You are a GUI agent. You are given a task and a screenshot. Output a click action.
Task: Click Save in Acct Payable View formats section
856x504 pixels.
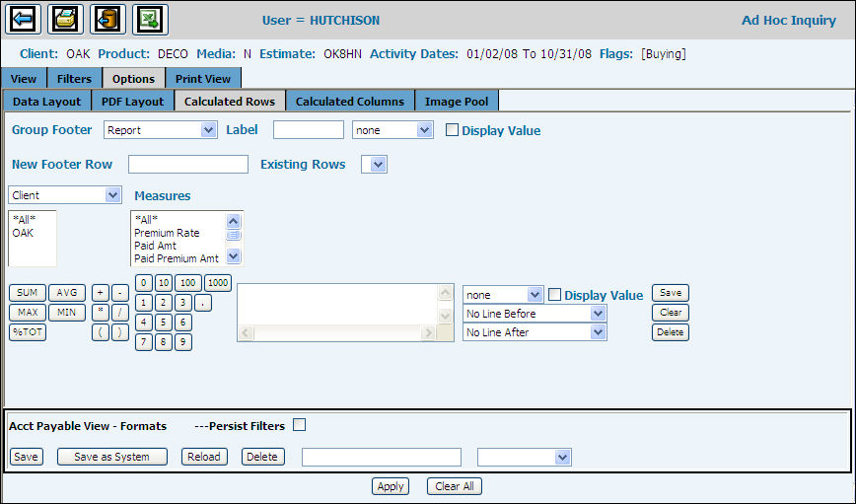click(x=27, y=457)
